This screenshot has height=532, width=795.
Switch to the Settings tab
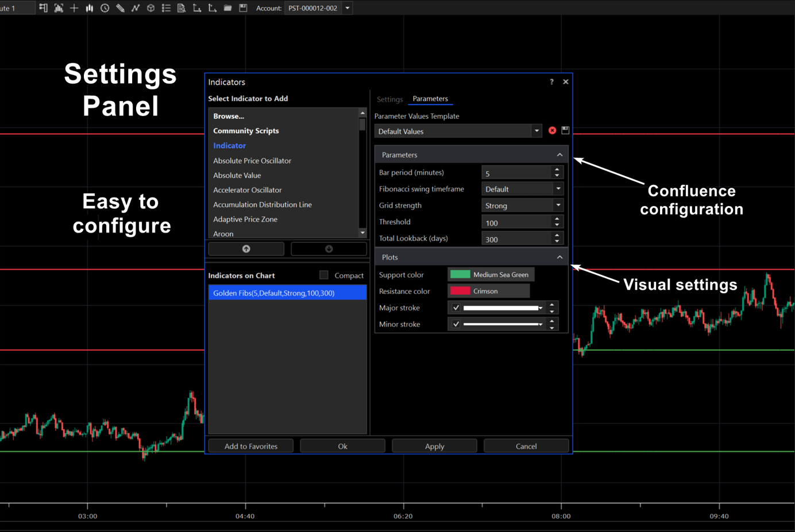[x=389, y=99]
